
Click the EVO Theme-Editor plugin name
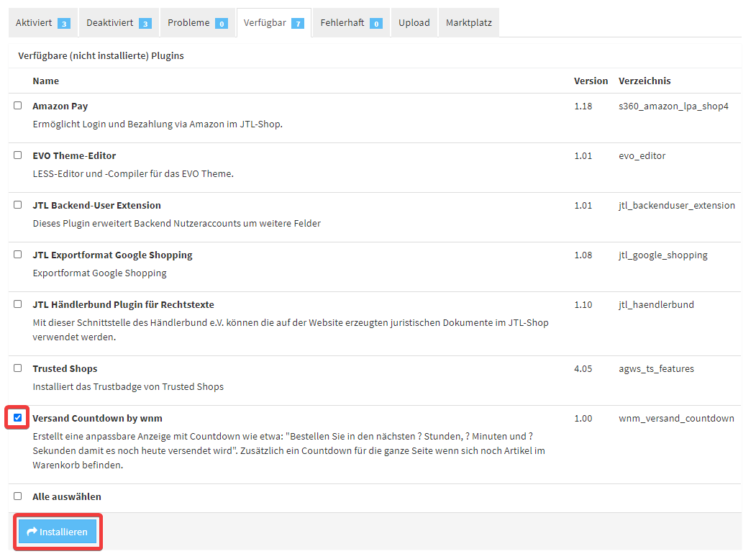coord(74,156)
